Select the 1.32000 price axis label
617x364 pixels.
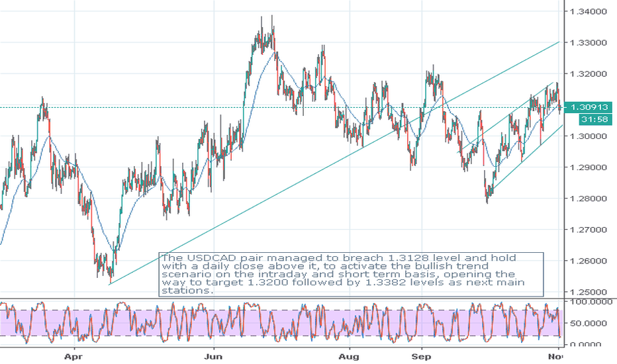(x=589, y=73)
